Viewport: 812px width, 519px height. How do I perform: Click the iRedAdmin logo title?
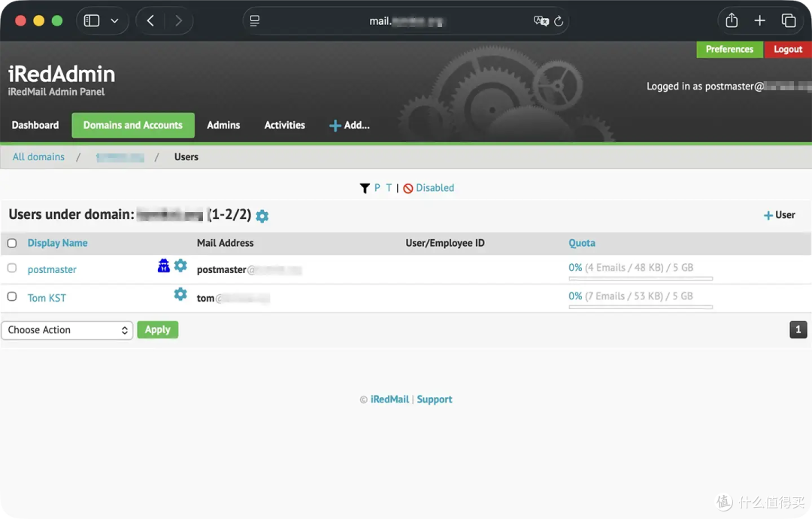[62, 74]
